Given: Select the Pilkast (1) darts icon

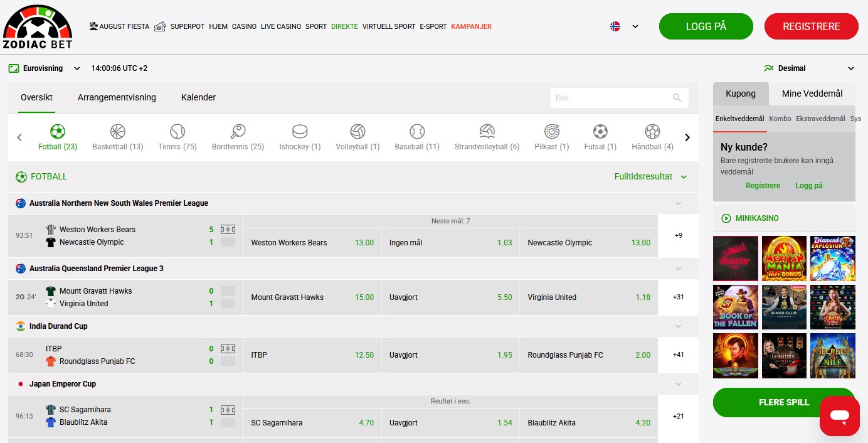Looking at the screenshot, I should coord(552,131).
